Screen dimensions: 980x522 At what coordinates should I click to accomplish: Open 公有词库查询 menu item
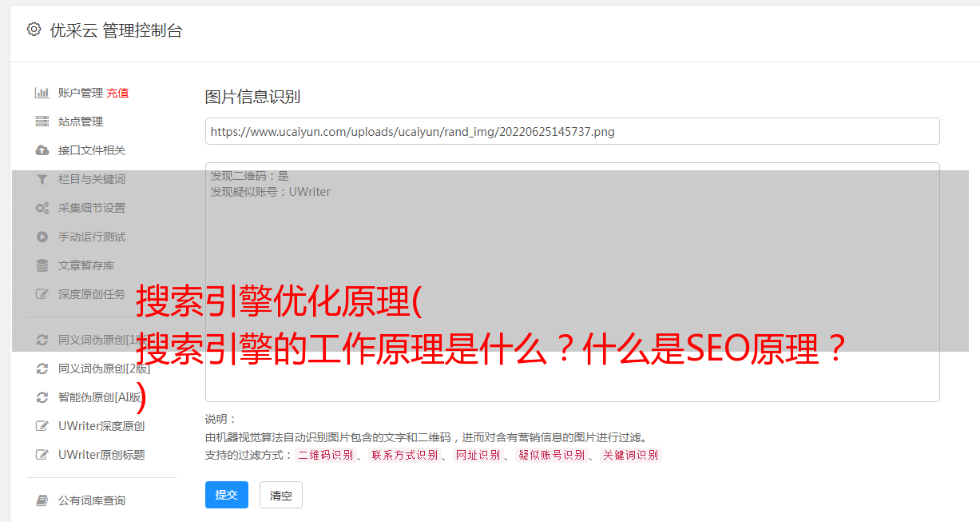click(x=92, y=500)
